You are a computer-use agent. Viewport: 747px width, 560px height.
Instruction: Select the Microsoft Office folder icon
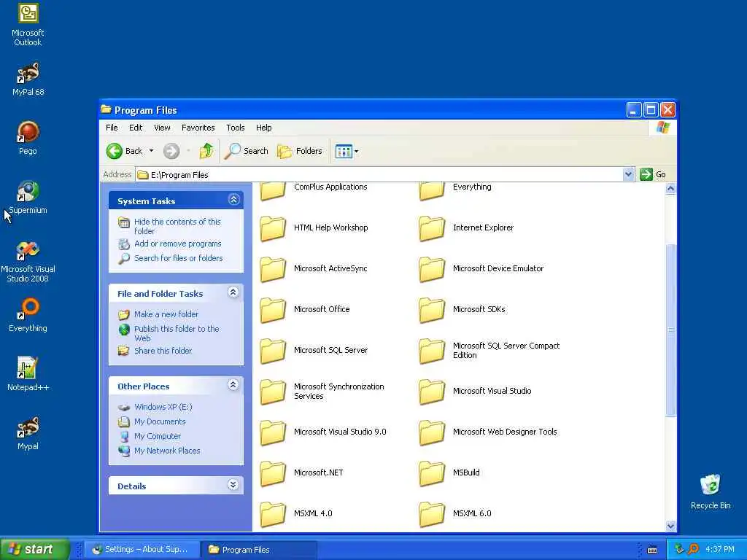pyautogui.click(x=273, y=309)
